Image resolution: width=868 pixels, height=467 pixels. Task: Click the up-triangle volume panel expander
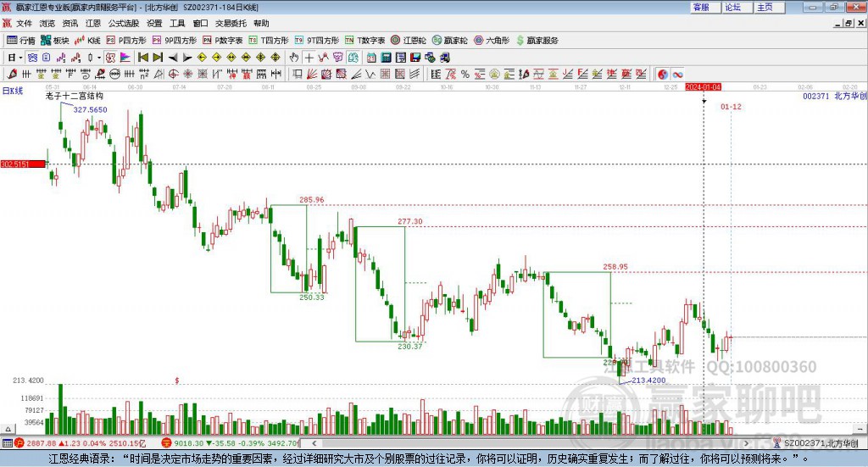point(8,429)
